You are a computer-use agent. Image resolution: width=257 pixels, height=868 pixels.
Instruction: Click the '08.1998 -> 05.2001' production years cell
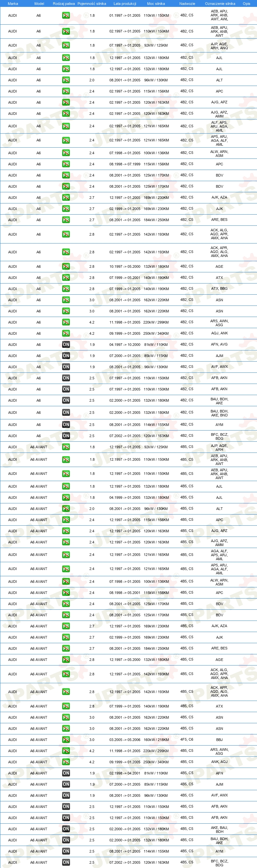(x=125, y=592)
